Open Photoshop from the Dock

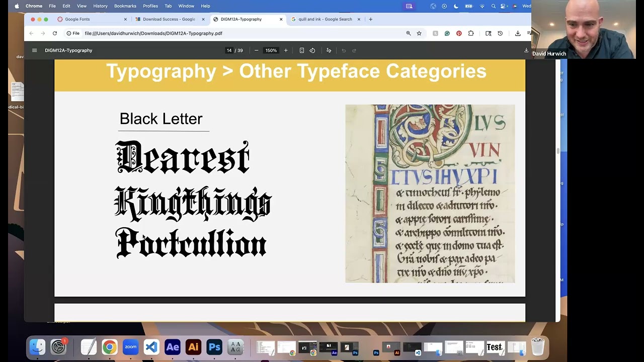(x=214, y=347)
